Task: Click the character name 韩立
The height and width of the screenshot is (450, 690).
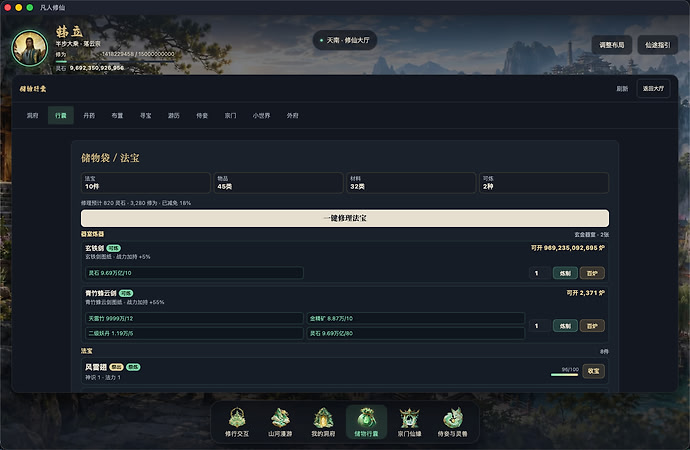Action: 69,32
